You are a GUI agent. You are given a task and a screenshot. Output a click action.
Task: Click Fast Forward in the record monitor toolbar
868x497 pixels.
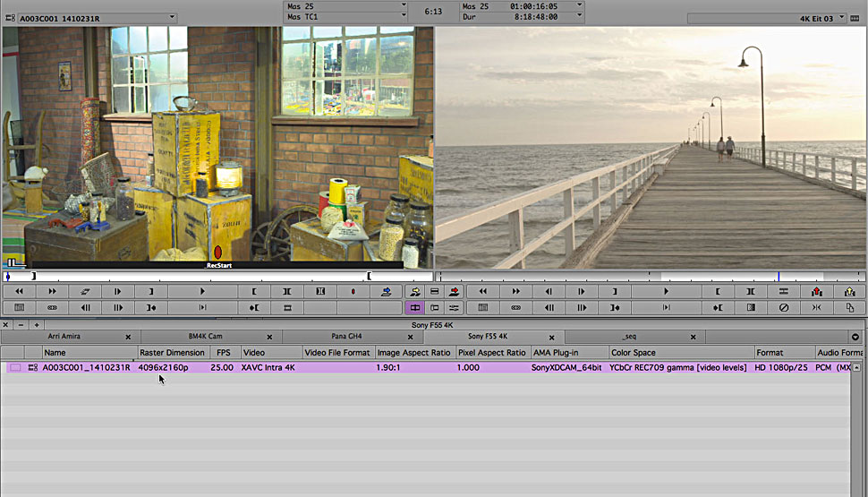click(x=515, y=292)
